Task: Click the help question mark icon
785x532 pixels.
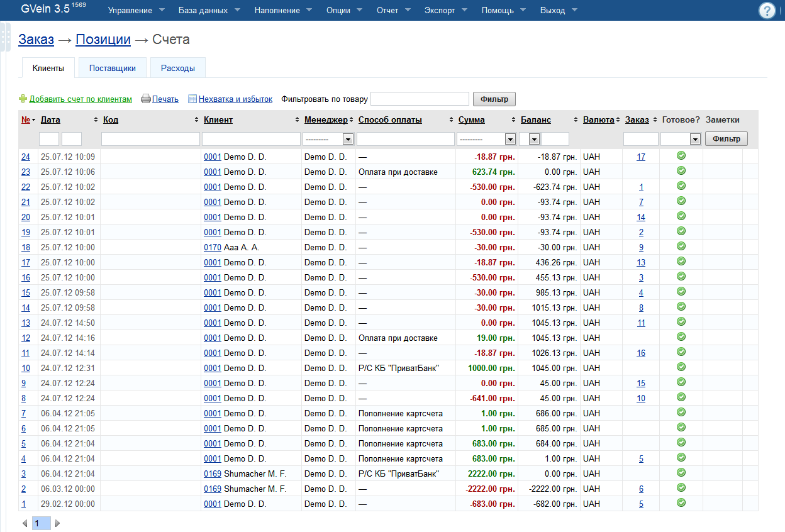Action: click(x=767, y=11)
